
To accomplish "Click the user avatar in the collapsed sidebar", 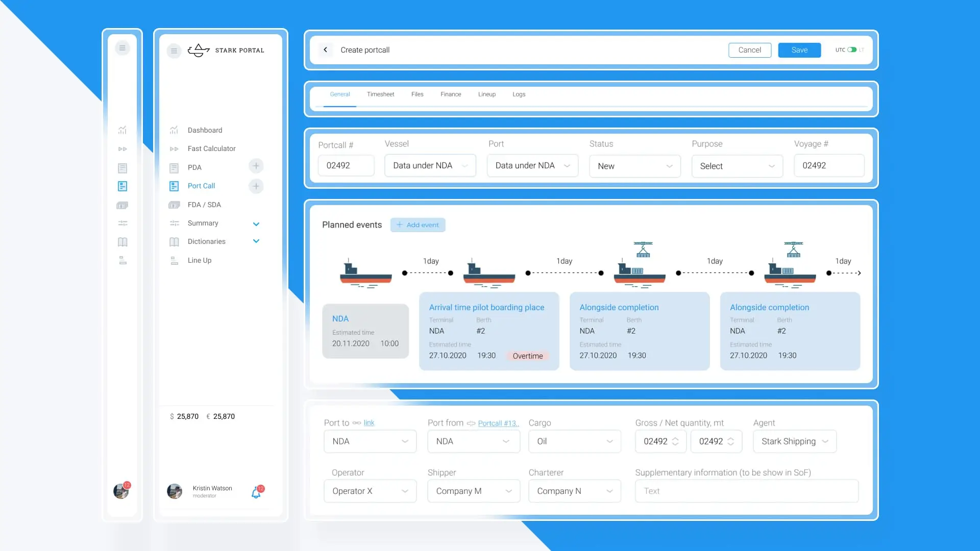I will click(121, 491).
